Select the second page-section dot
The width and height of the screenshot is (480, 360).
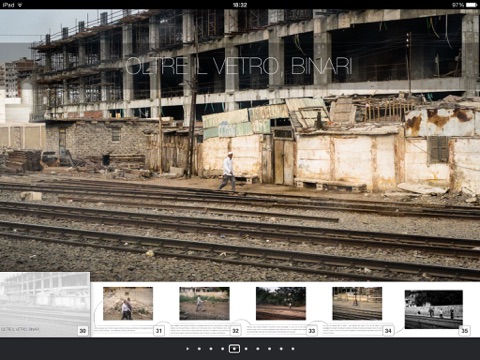point(199,349)
